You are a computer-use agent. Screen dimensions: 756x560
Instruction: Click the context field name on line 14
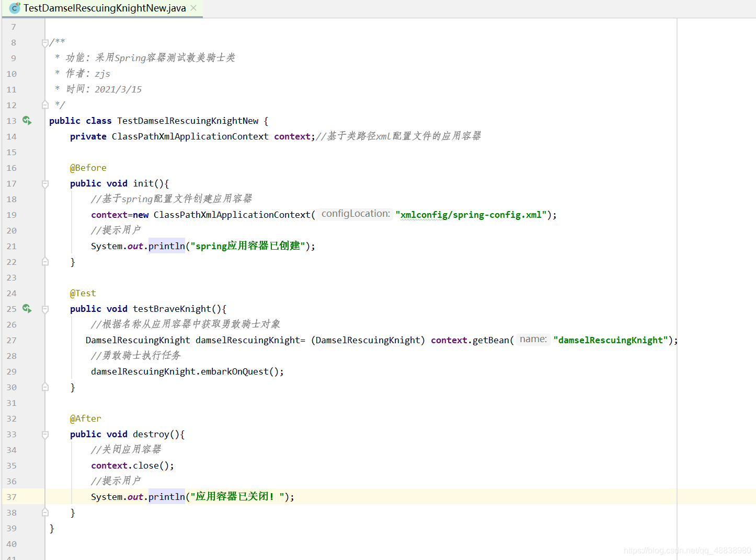pyautogui.click(x=292, y=136)
